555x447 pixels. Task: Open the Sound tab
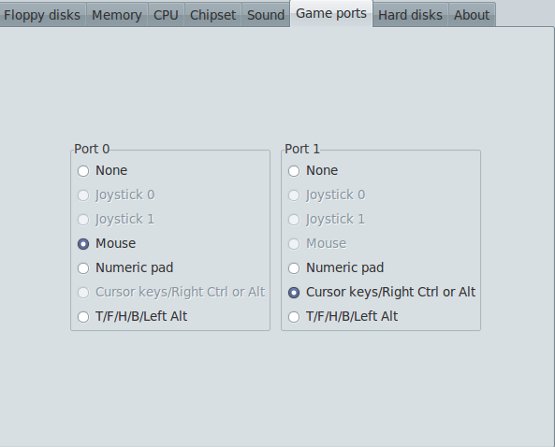click(x=266, y=15)
